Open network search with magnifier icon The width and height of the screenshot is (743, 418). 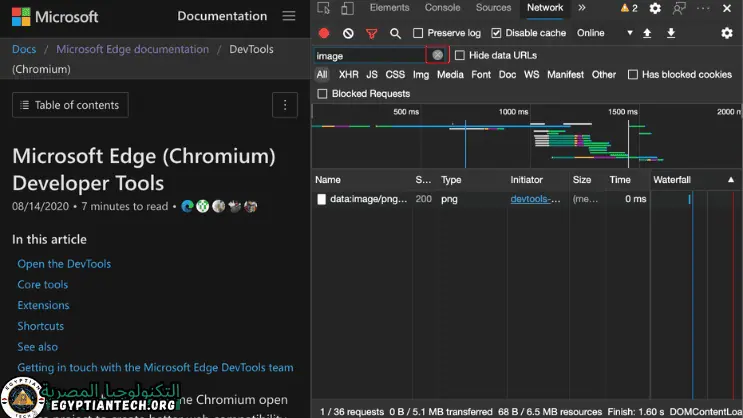pyautogui.click(x=395, y=33)
